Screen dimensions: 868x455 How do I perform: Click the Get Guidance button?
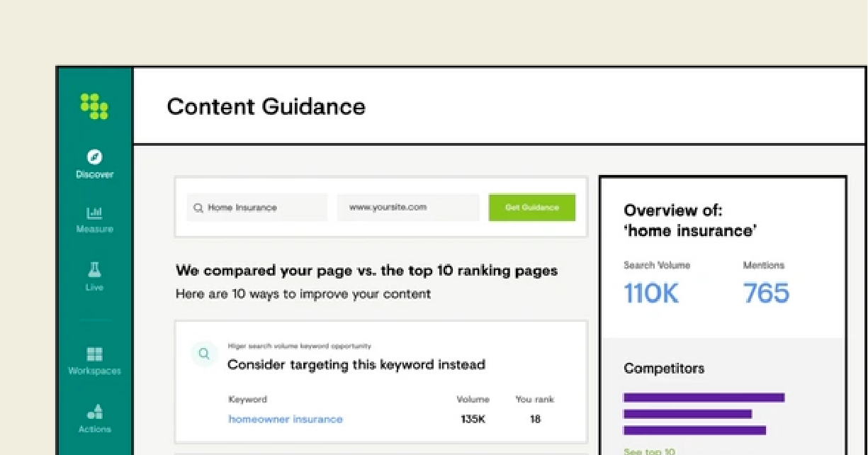(532, 208)
